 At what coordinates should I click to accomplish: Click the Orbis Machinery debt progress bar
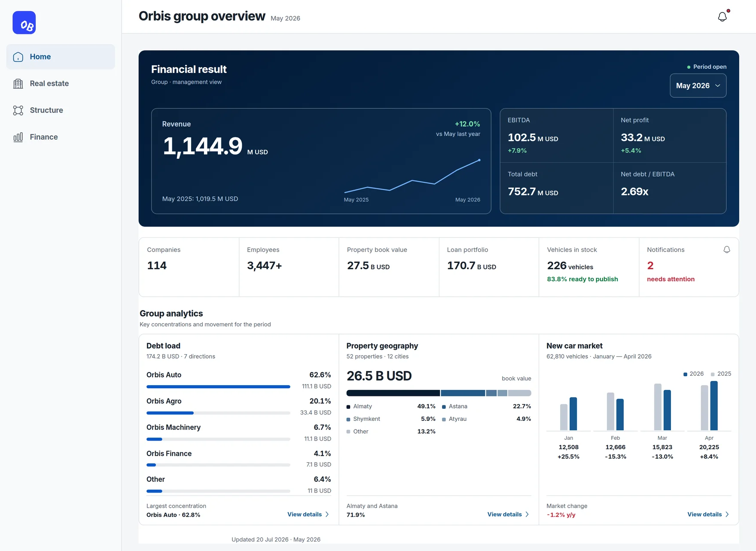pos(218,439)
